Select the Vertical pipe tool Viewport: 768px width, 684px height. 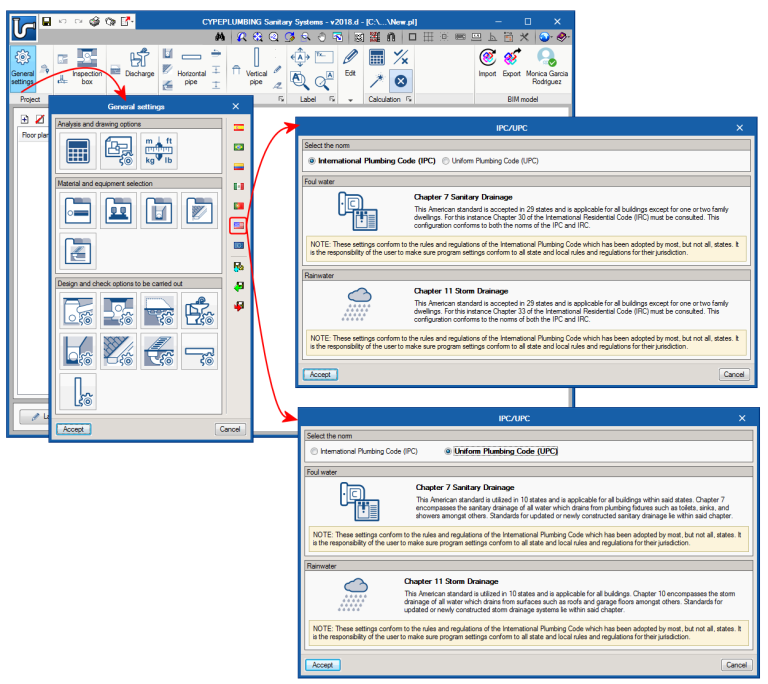point(256,67)
